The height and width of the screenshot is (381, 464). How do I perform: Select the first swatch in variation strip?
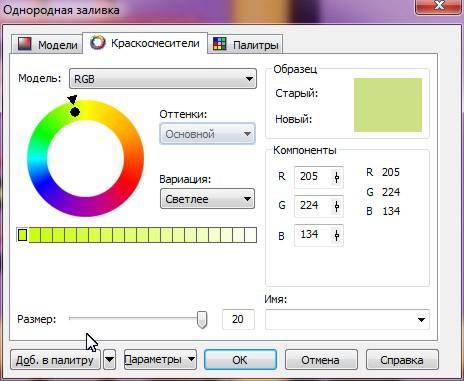pos(22,235)
